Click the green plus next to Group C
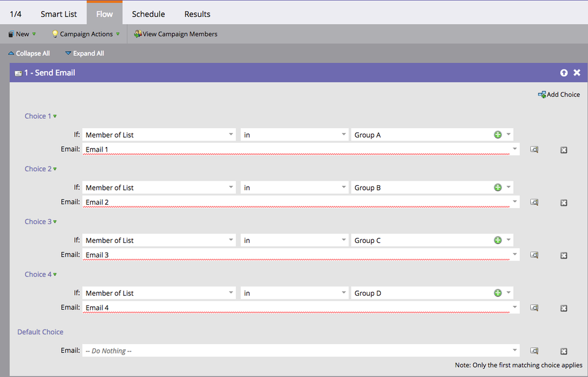This screenshot has height=377, width=588. [x=498, y=241]
